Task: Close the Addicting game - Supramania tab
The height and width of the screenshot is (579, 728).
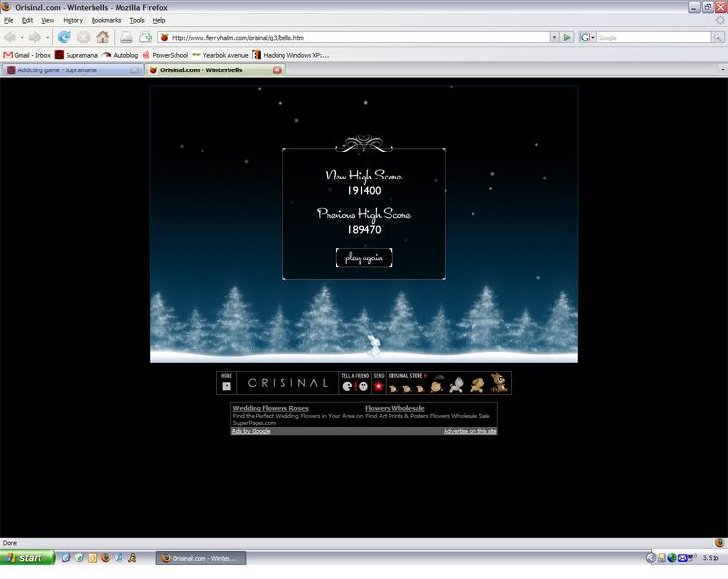Action: point(135,70)
